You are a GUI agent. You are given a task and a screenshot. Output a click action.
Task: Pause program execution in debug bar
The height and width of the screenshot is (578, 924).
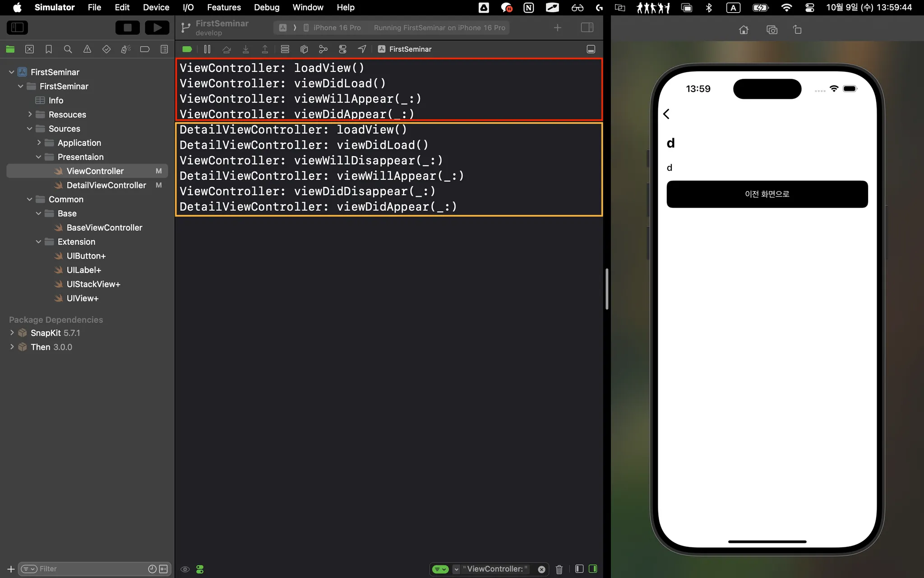tap(207, 49)
